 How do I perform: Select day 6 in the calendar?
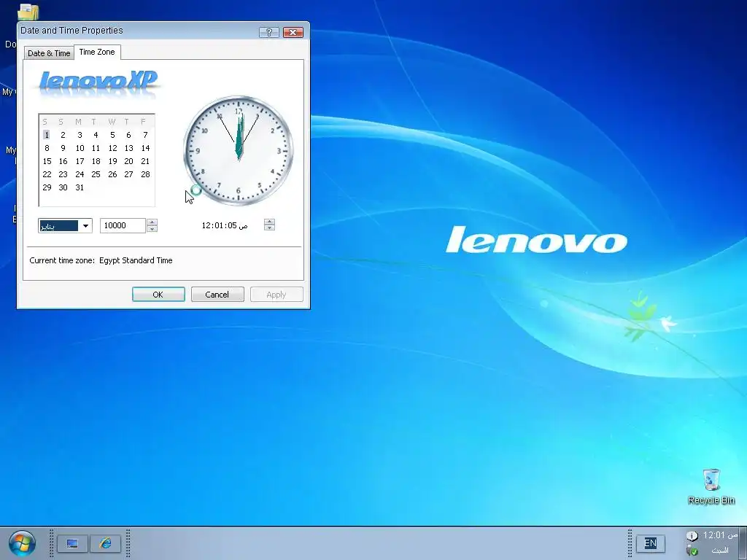click(x=128, y=135)
